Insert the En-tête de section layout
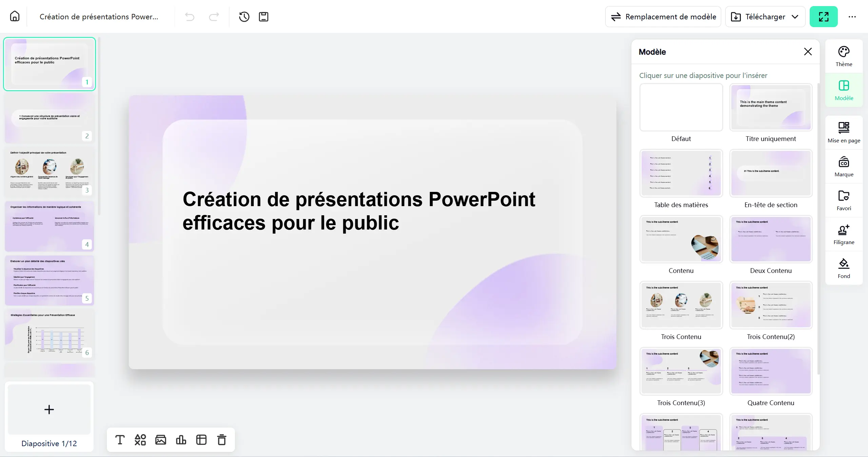 [x=771, y=173]
